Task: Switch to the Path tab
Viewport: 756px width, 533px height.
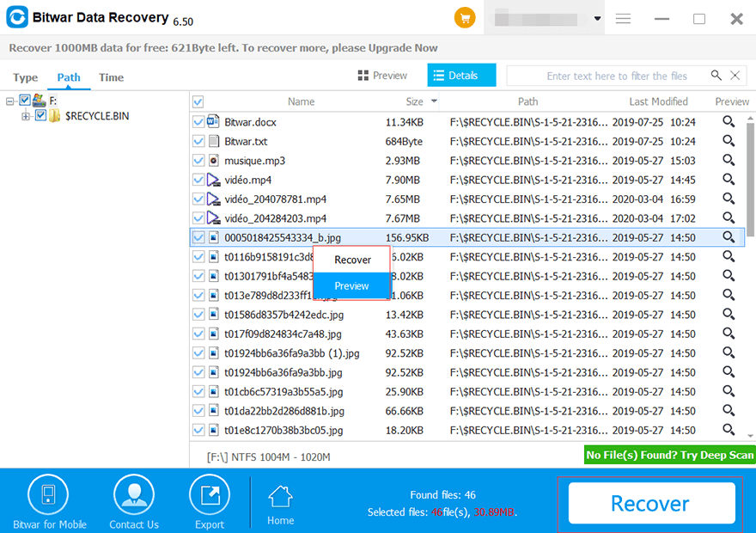Action: pyautogui.click(x=69, y=77)
